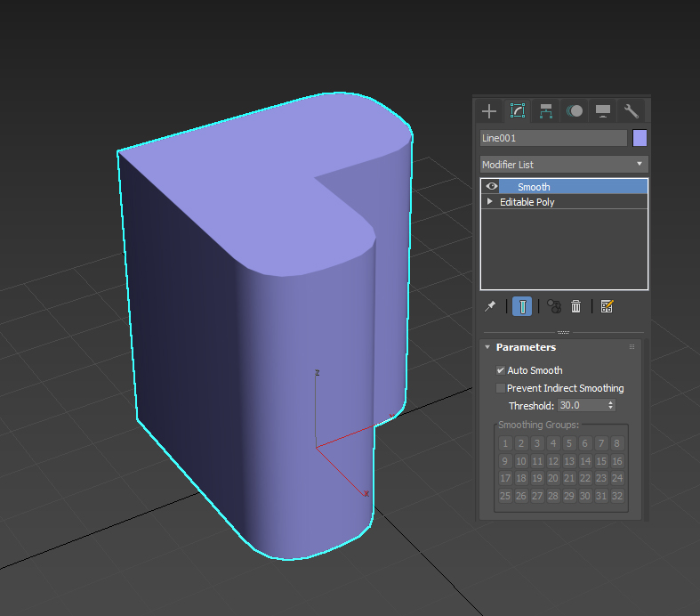Uncheck the Auto Smooth checkbox
700x616 pixels.
(x=501, y=370)
